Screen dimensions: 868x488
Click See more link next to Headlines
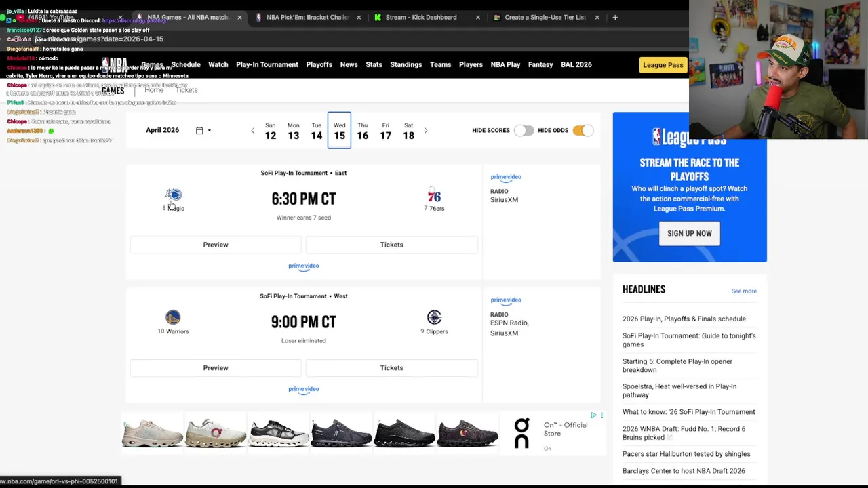click(744, 291)
